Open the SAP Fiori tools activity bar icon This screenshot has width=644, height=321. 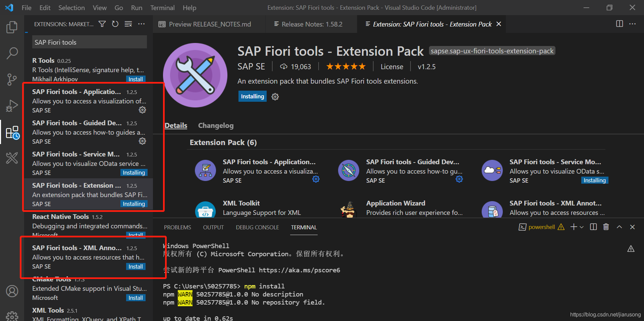(12, 158)
